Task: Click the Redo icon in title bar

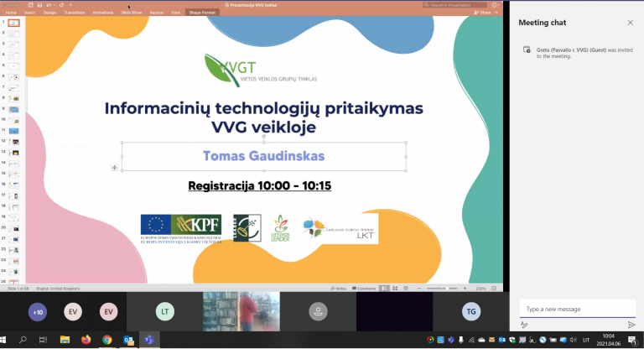Action: [x=61, y=5]
